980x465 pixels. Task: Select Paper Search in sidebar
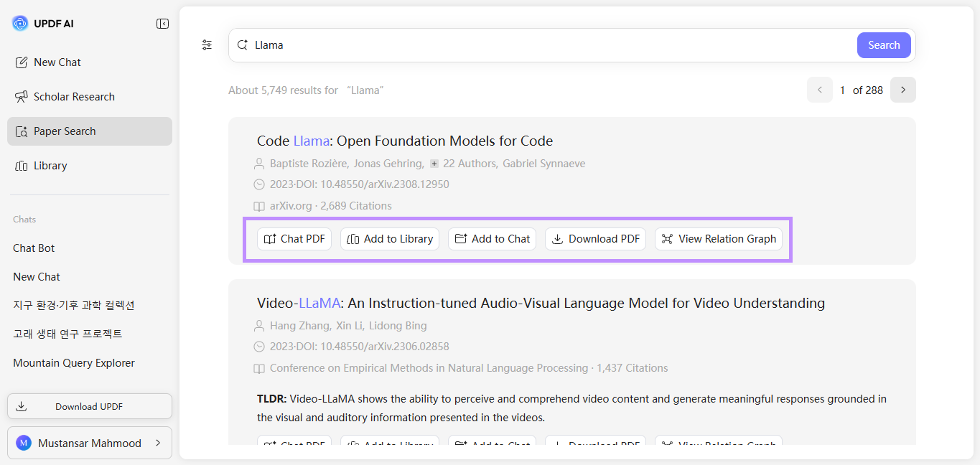(x=90, y=131)
